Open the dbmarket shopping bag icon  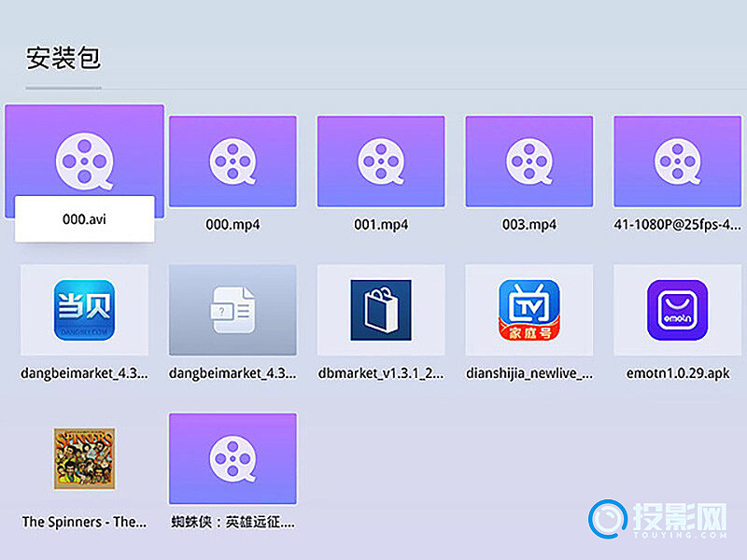click(381, 310)
